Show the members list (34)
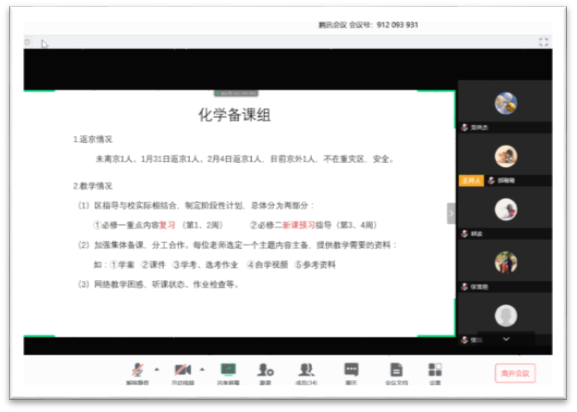Image resolution: width=577 pixels, height=412 pixels. pyautogui.click(x=307, y=373)
